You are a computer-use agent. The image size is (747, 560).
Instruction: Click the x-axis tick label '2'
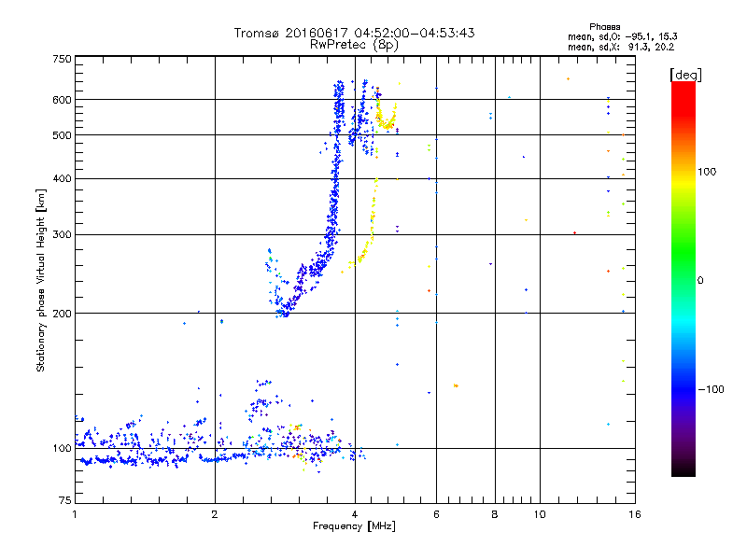tap(215, 514)
